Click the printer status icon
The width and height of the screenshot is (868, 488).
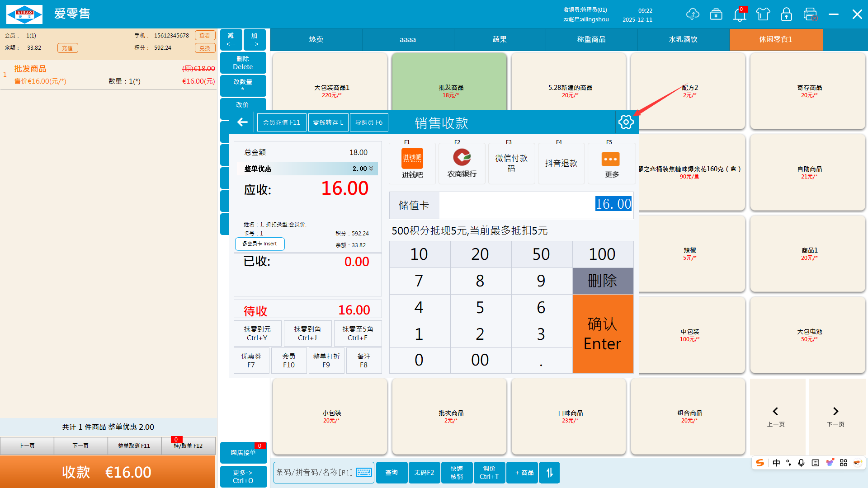pos(810,14)
